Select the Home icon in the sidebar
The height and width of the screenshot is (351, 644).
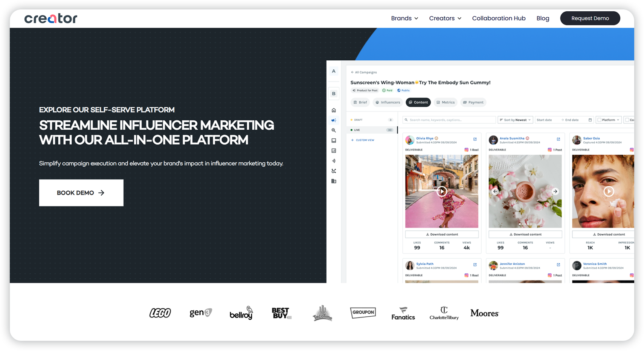(x=334, y=110)
